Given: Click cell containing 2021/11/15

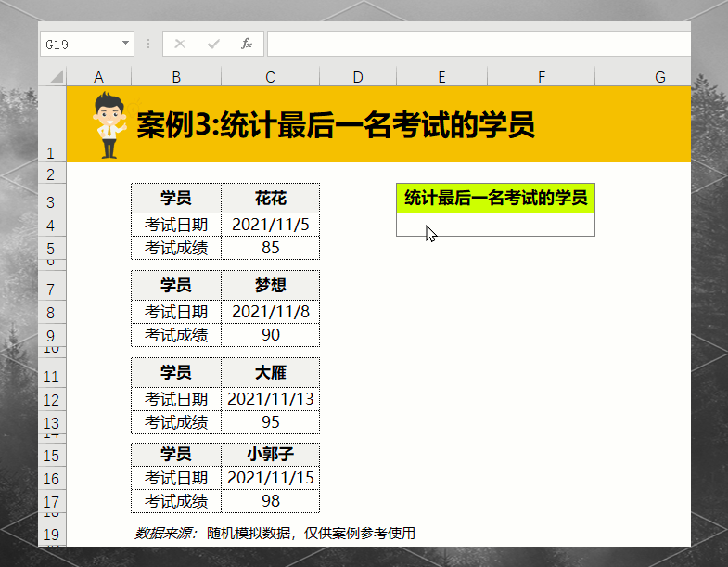Looking at the screenshot, I should point(270,478).
